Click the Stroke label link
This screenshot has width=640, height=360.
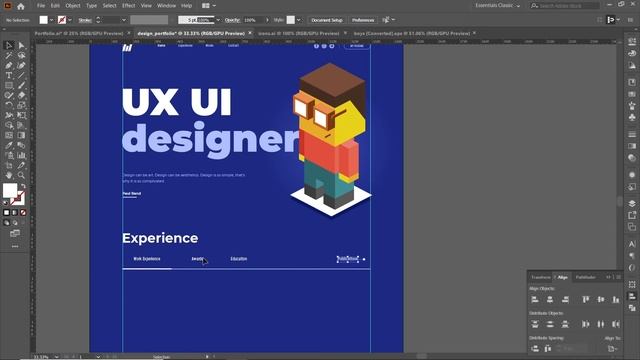(x=85, y=20)
